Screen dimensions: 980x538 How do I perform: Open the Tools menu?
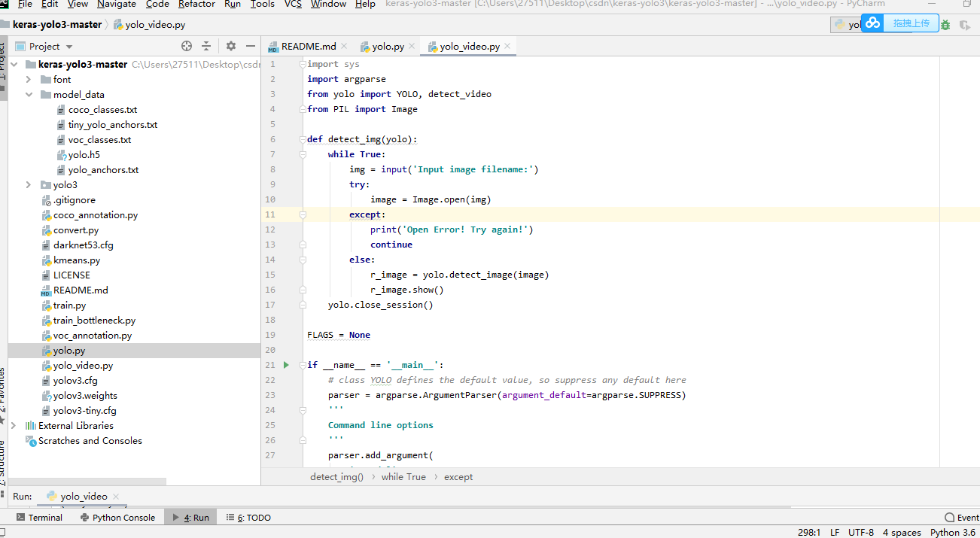point(263,4)
